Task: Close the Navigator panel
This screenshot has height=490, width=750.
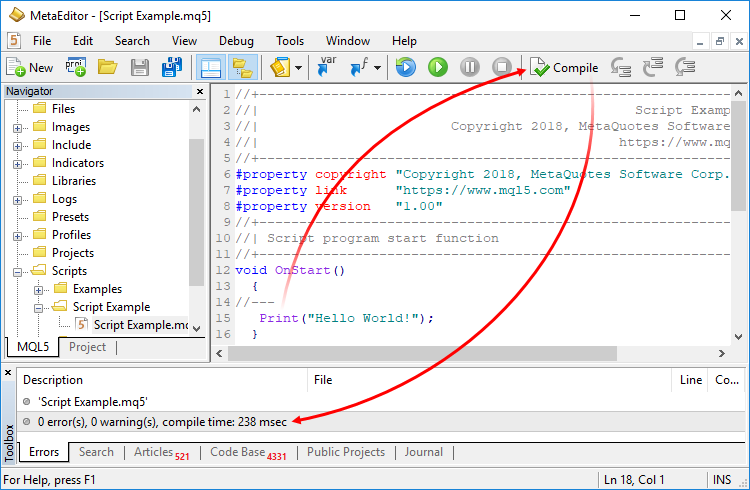Action: [200, 91]
